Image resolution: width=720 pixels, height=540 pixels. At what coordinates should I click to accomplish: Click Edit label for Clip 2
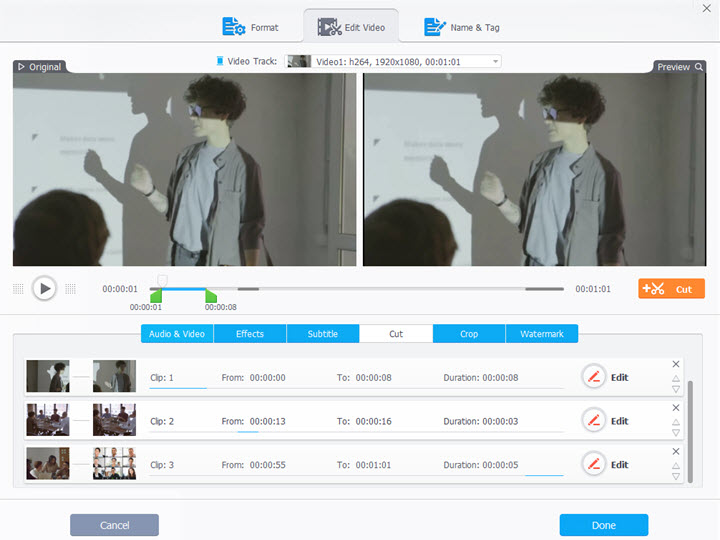619,421
